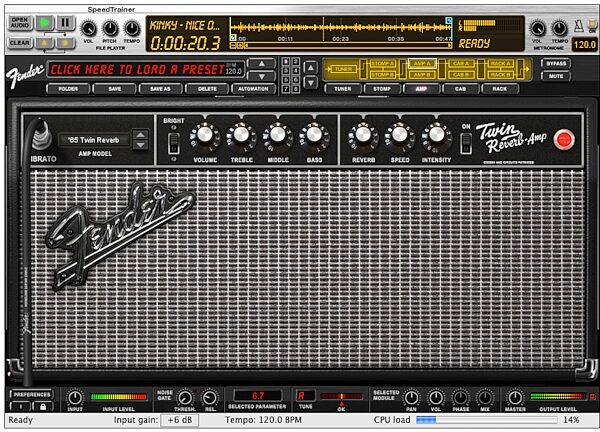Select routing configuration 2
The image size is (600, 432).
(x=296, y=61)
